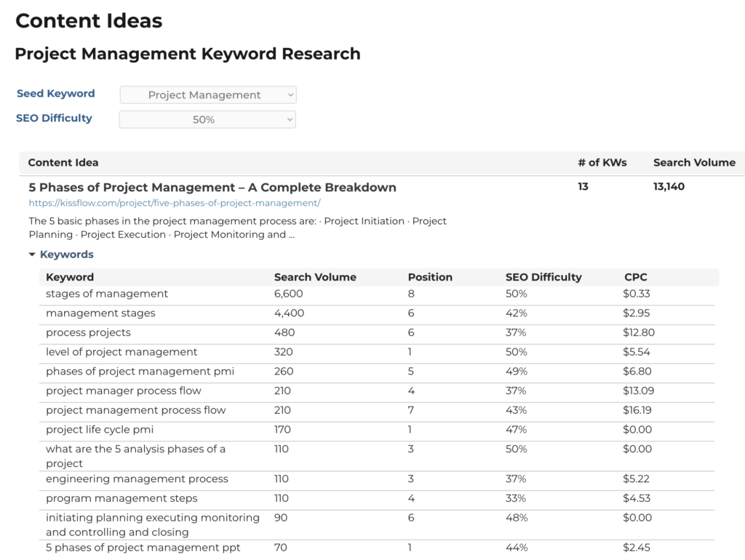
Task: Click the 5 Phases of Project Management title
Action: pos(212,187)
